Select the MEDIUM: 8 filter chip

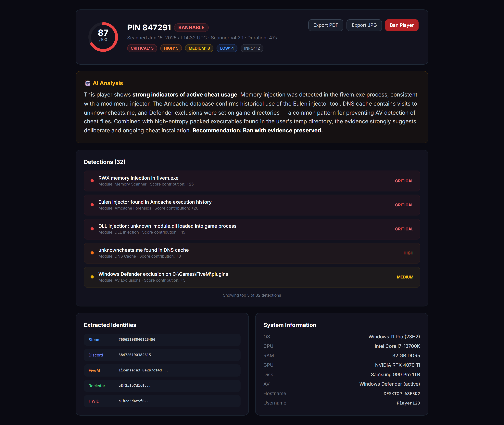(199, 48)
